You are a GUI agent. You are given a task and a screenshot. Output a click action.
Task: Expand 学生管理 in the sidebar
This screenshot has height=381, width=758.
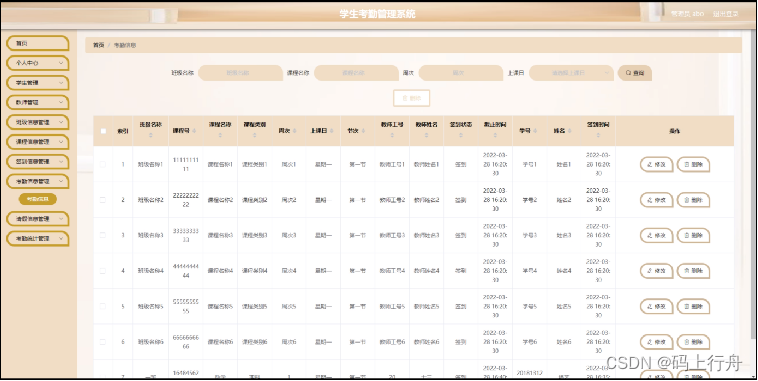(38, 83)
